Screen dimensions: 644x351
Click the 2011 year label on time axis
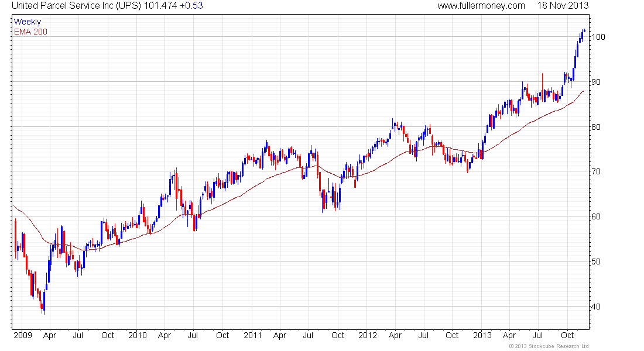click(x=252, y=335)
